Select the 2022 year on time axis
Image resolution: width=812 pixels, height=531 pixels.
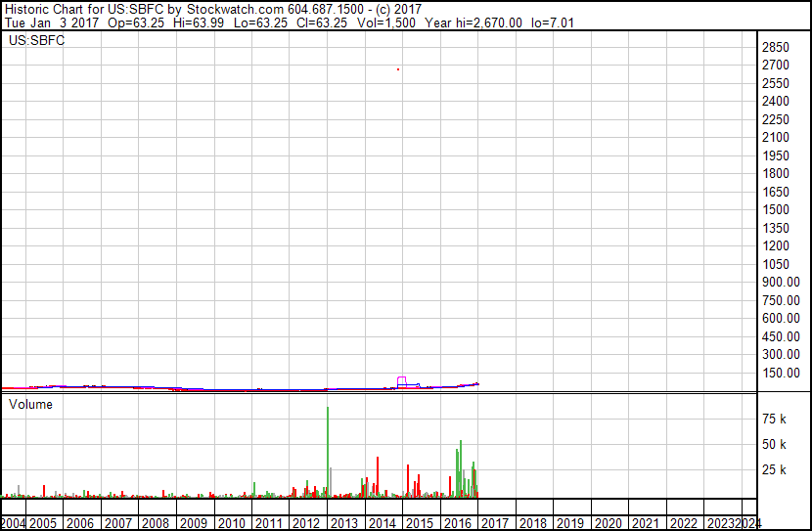pos(684,523)
